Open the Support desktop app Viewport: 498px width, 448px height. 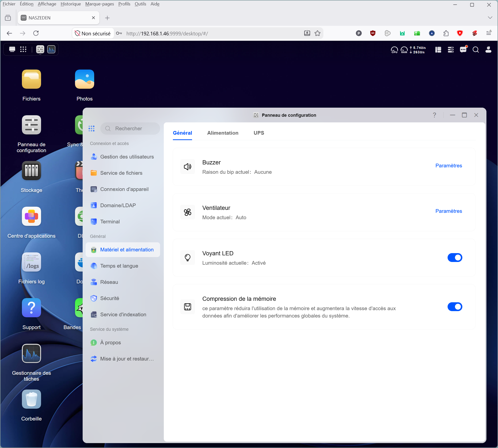point(31,308)
